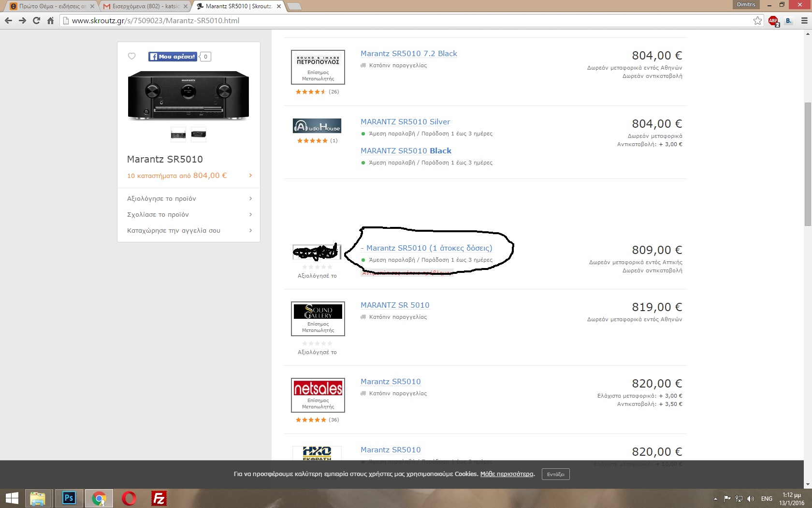
Task: Open the network icon in system tray
Action: tap(739, 499)
